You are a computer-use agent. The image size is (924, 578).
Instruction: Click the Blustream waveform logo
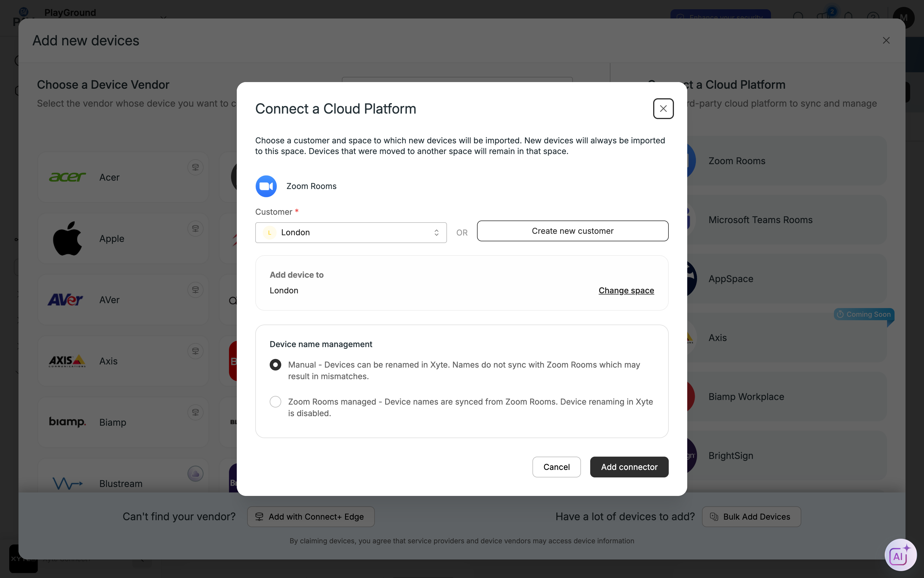click(67, 483)
